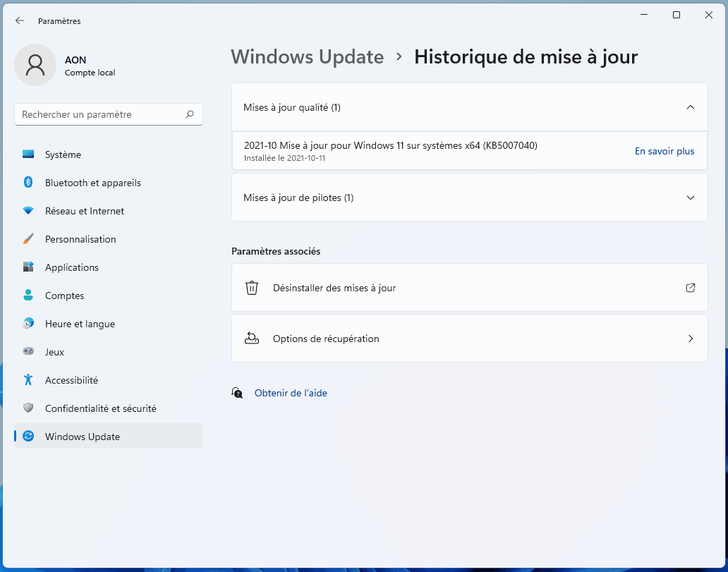Select Windows Update in sidebar
This screenshot has height=572, width=728.
109,437
